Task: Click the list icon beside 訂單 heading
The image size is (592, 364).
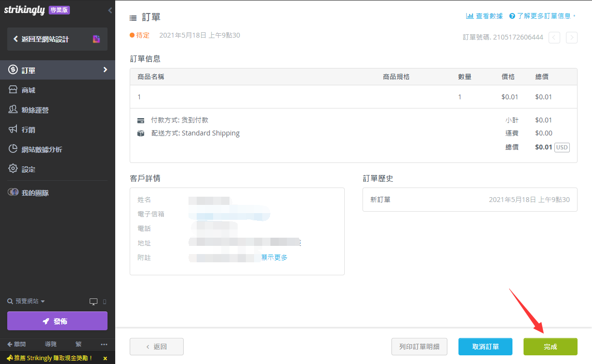Action: click(134, 18)
